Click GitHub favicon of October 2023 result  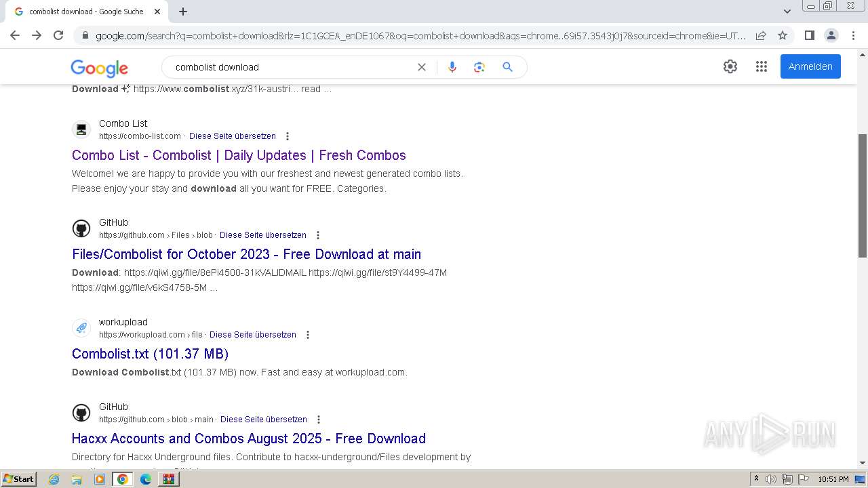[81, 228]
